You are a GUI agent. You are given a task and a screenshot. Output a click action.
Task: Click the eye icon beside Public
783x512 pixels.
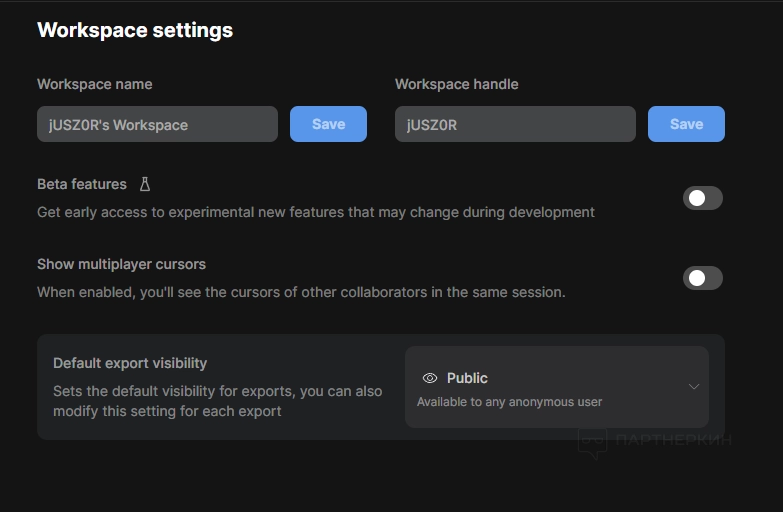(x=430, y=378)
